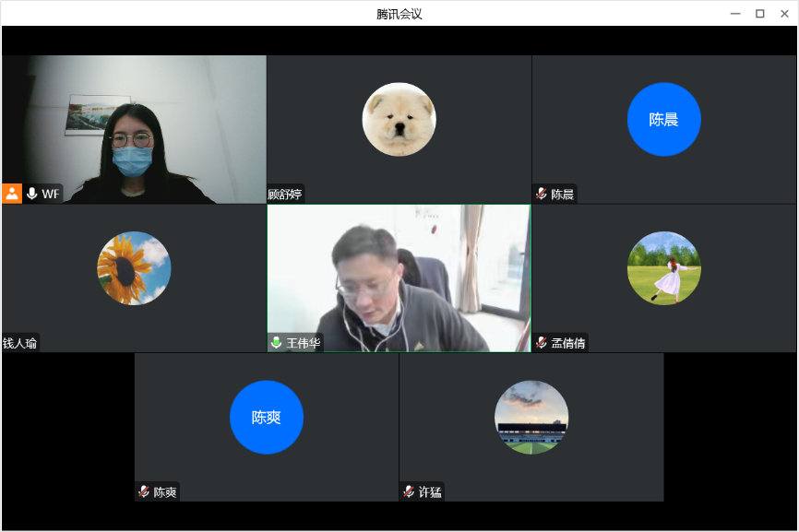Select the dog avatar of 顾舒婷
The width and height of the screenshot is (799, 532).
[399, 119]
